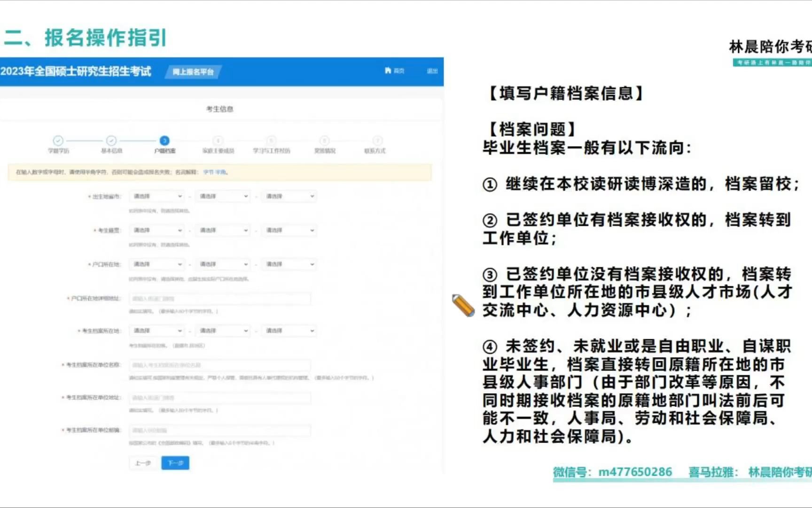Focus the 考生档案所在单位名称 input field
The width and height of the screenshot is (812, 508).
click(x=220, y=365)
